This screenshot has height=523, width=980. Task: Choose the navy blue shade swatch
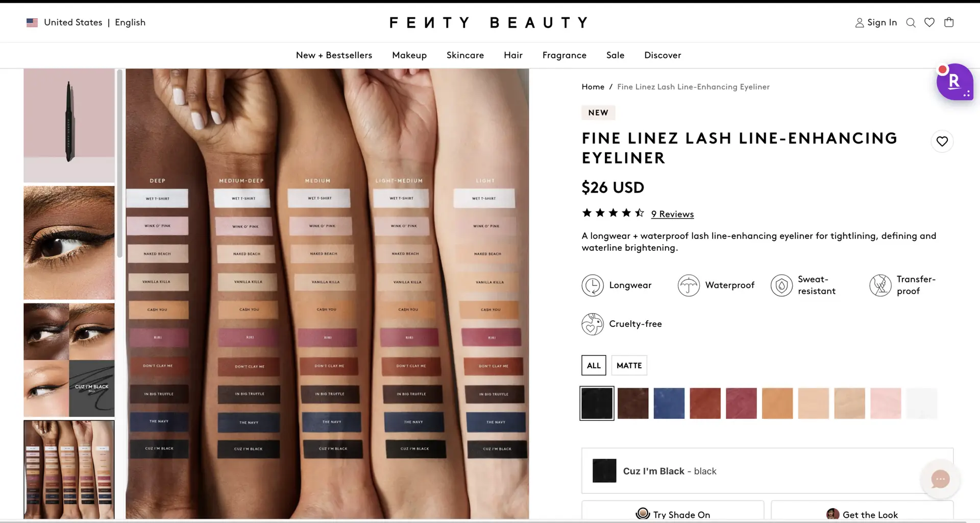point(669,403)
